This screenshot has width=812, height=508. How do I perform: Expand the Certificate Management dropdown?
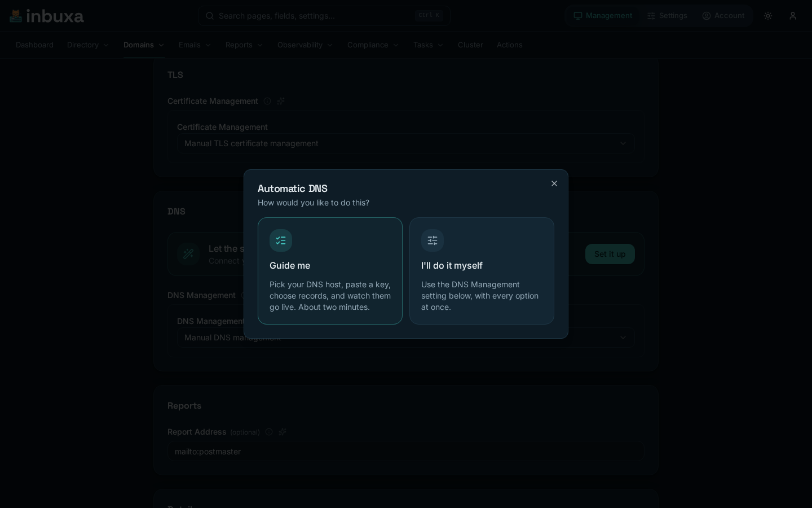pos(406,143)
